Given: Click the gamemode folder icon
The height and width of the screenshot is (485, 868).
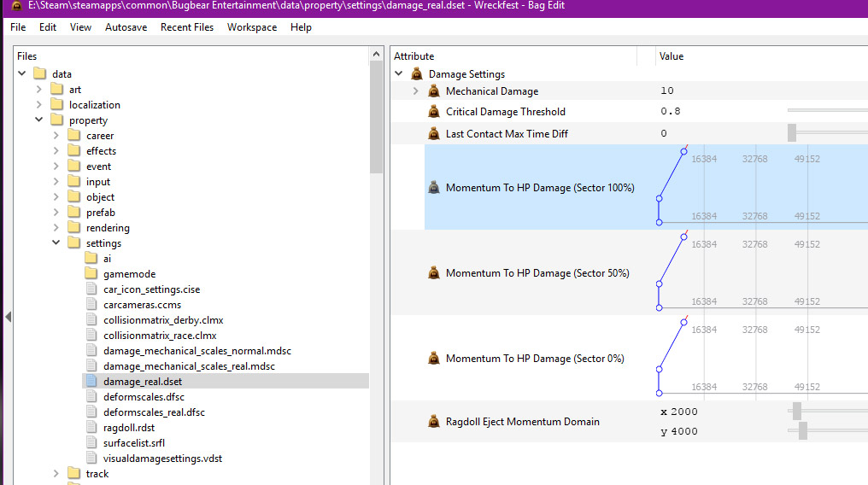Looking at the screenshot, I should click(91, 274).
